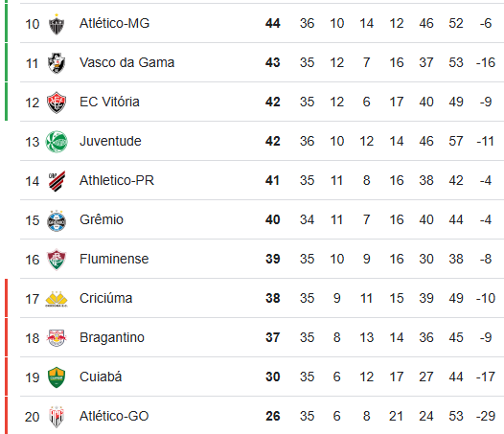Image resolution: width=504 pixels, height=434 pixels.
Task: Click the Bragantino team name
Action: (112, 337)
